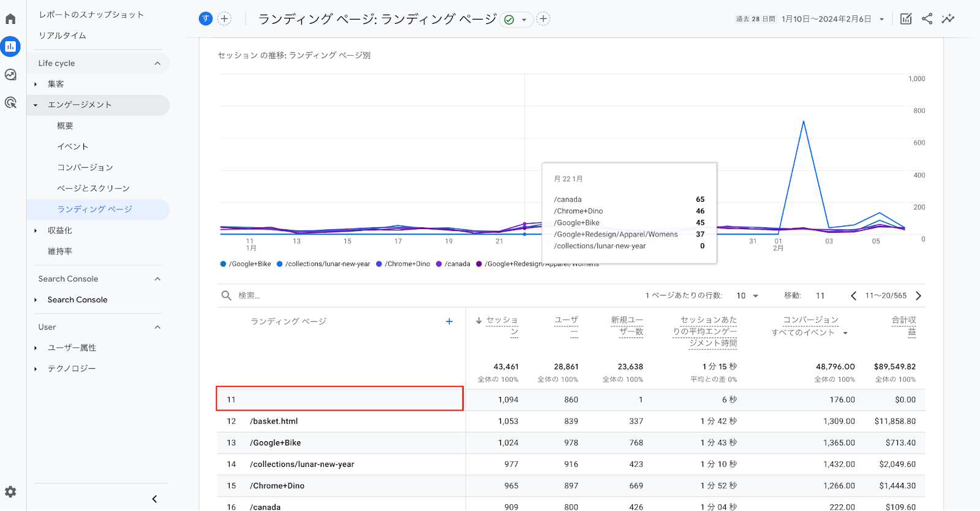The image size is (980, 511).
Task: Go to next page of table results
Action: (x=918, y=296)
